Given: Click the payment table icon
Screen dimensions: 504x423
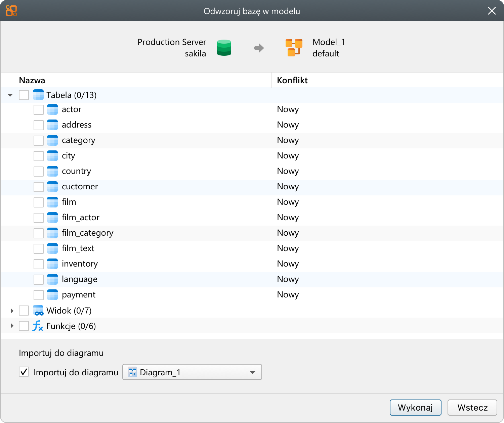Looking at the screenshot, I should coord(52,295).
